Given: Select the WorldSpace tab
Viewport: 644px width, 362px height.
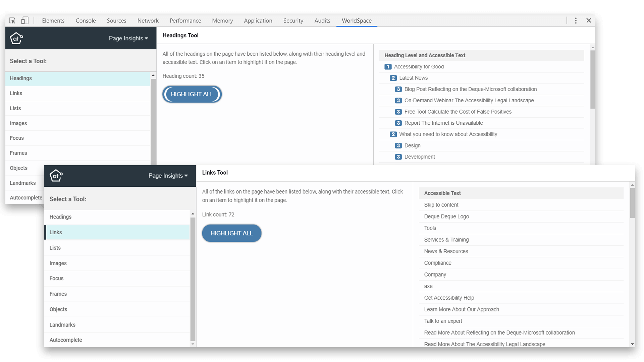Looking at the screenshot, I should pyautogui.click(x=357, y=21).
